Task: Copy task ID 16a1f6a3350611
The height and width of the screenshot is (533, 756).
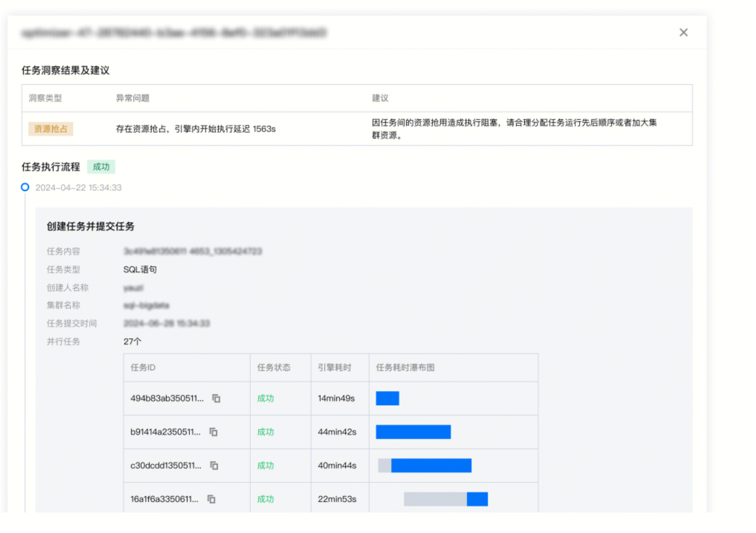Action: [x=212, y=499]
